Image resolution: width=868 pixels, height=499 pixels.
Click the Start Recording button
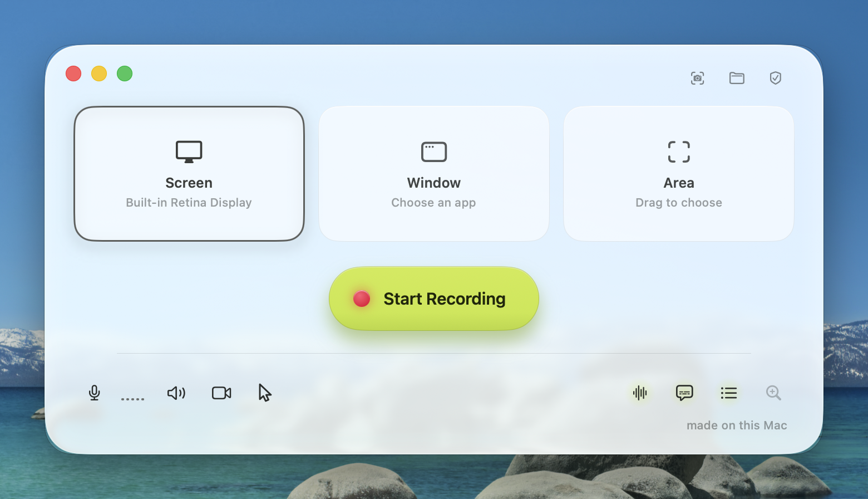point(434,299)
